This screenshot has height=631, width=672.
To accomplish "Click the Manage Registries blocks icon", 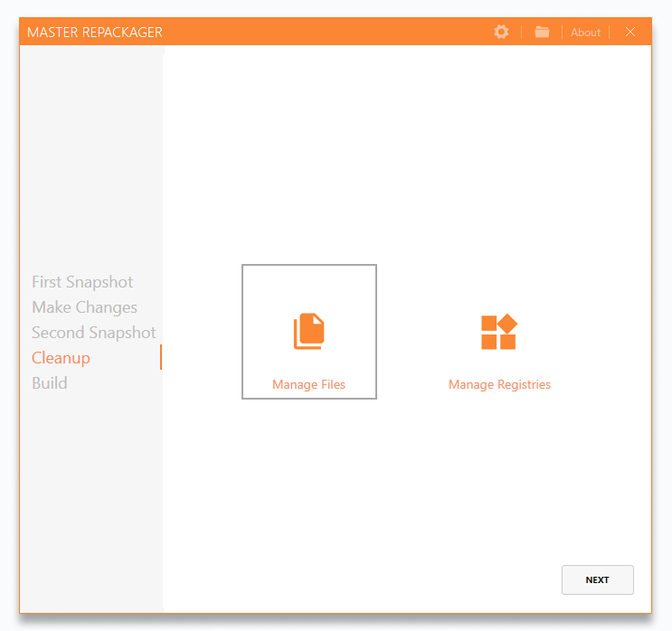I will point(498,332).
